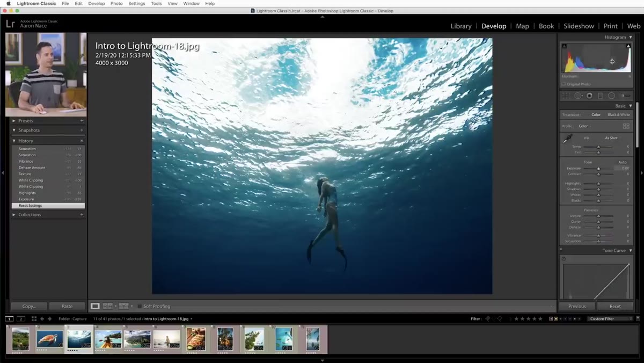Clear History with the X icon
Screen dimensions: 644x363
pyautogui.click(x=82, y=141)
